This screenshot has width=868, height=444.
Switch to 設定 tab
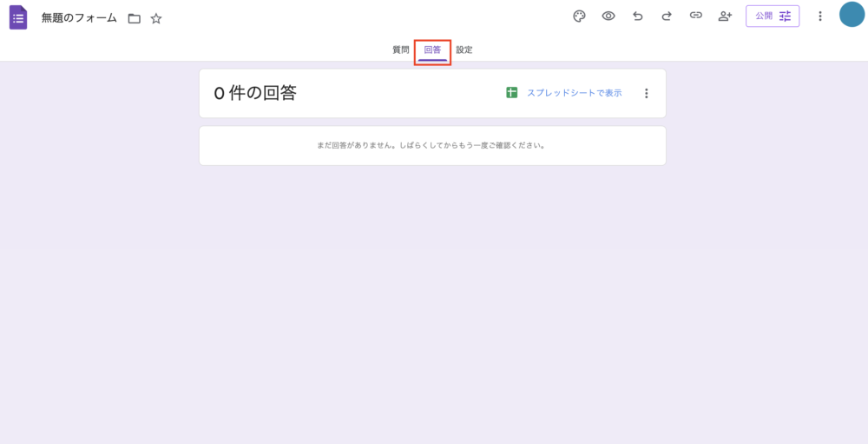click(464, 50)
